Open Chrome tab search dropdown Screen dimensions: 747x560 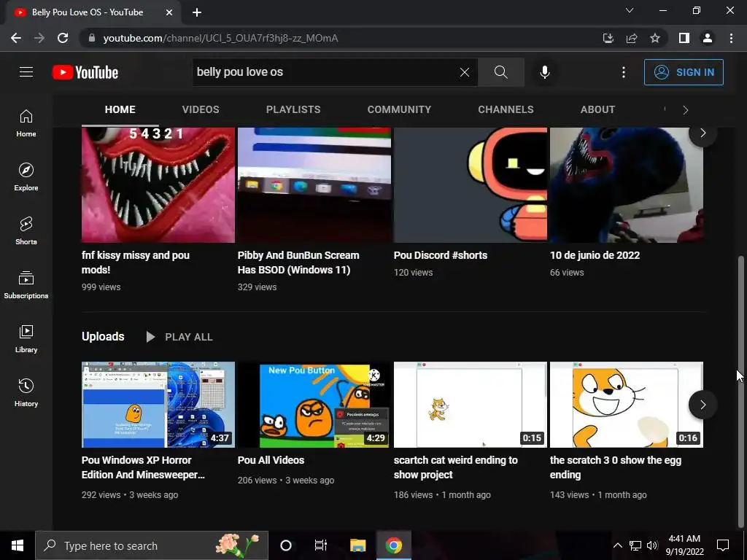tap(630, 10)
